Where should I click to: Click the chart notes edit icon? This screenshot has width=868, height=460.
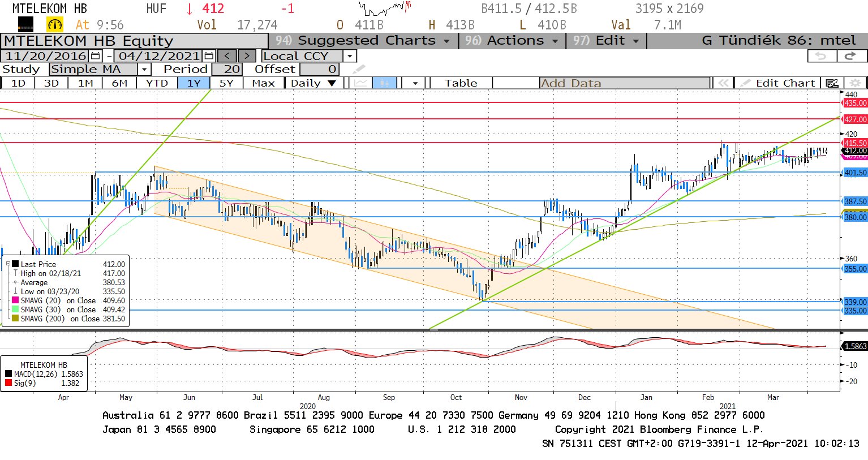(x=832, y=83)
